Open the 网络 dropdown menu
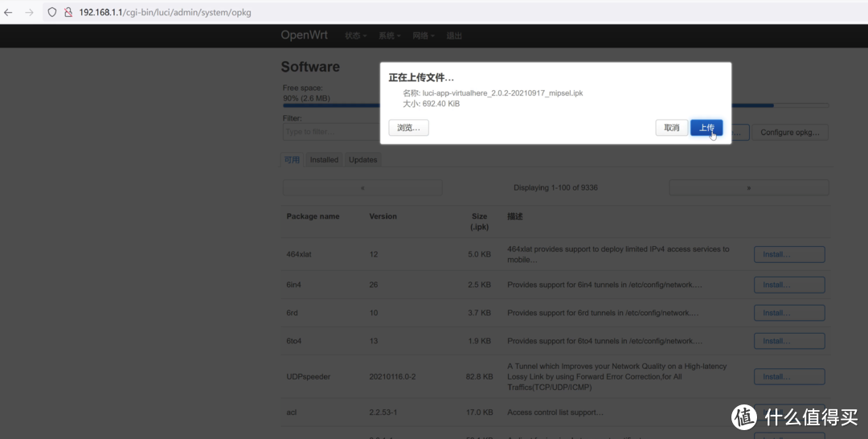The image size is (868, 439). coord(423,36)
